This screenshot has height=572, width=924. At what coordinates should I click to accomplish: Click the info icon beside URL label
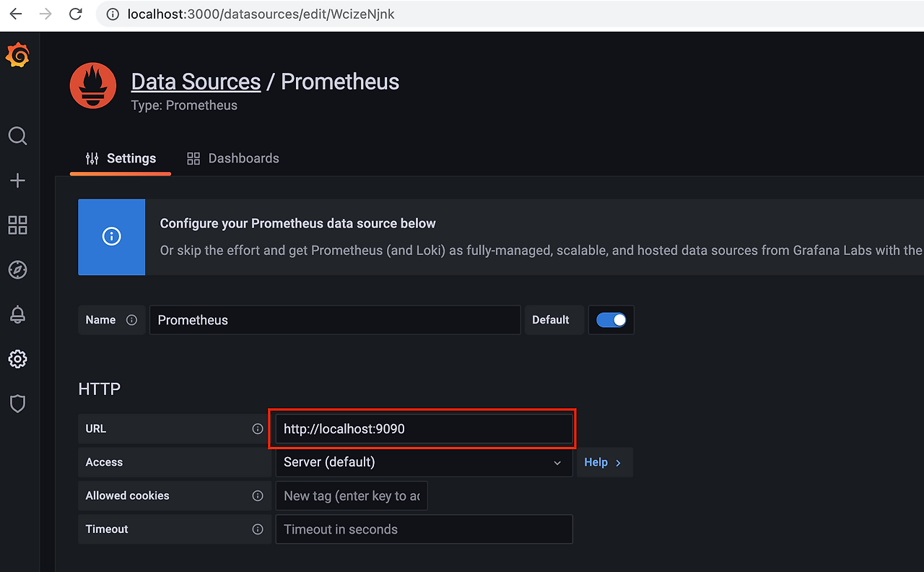[x=258, y=429]
